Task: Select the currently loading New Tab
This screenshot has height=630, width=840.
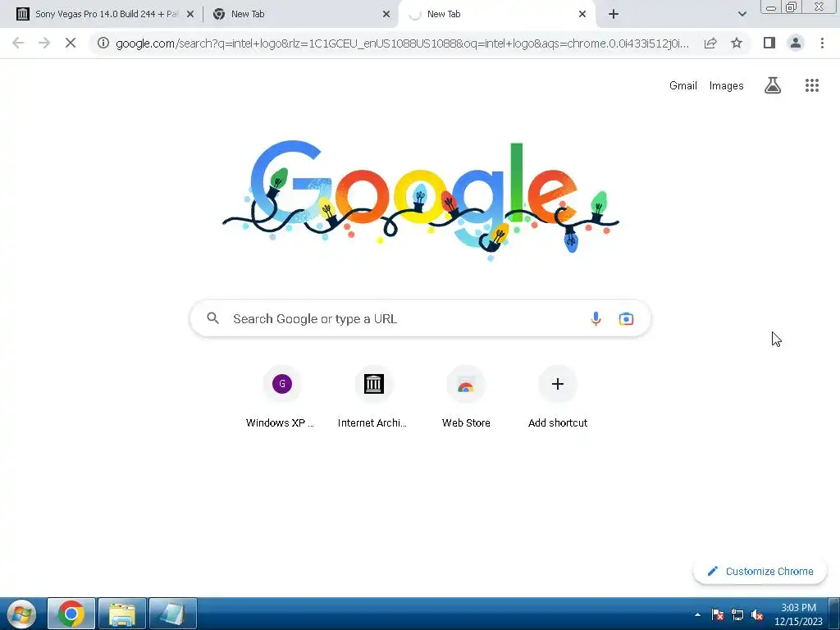Action: point(495,14)
